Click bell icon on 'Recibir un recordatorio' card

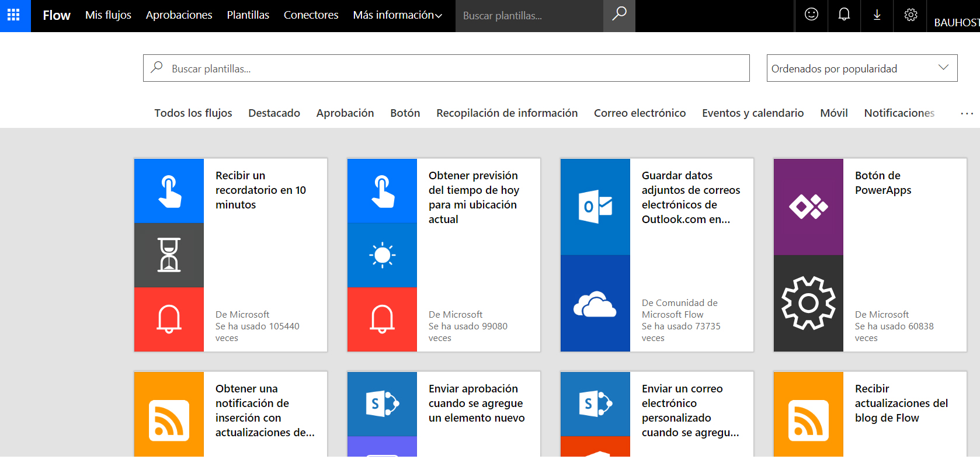169,319
